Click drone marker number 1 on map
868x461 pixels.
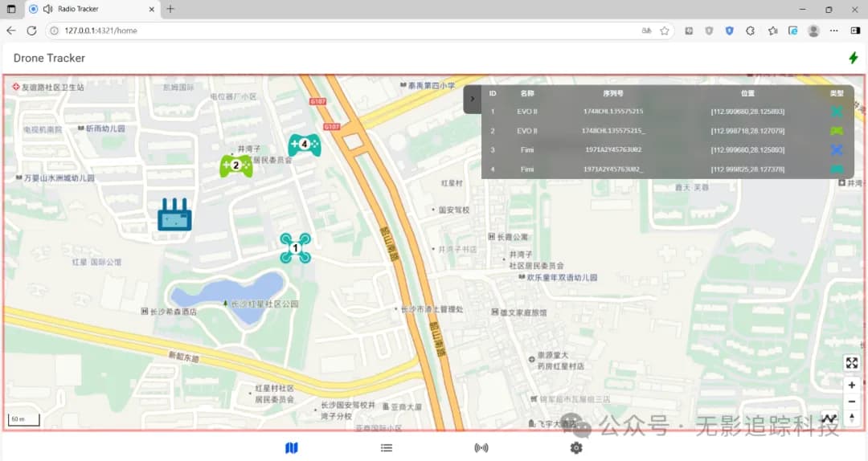(295, 248)
